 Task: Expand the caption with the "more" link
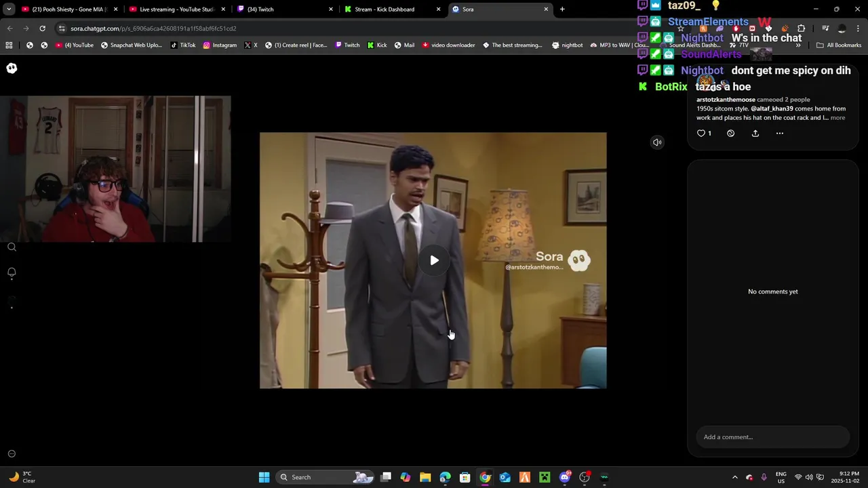(837, 118)
